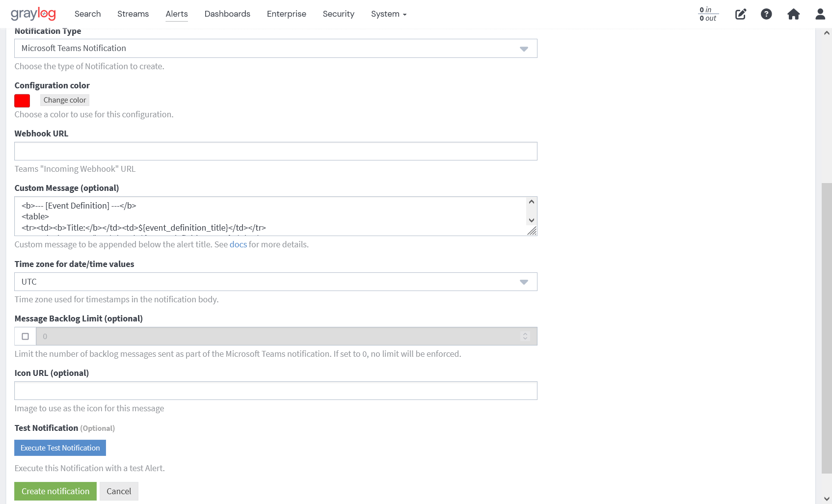Click the in/out throughput indicator
This screenshot has width=832, height=504.
tap(708, 14)
